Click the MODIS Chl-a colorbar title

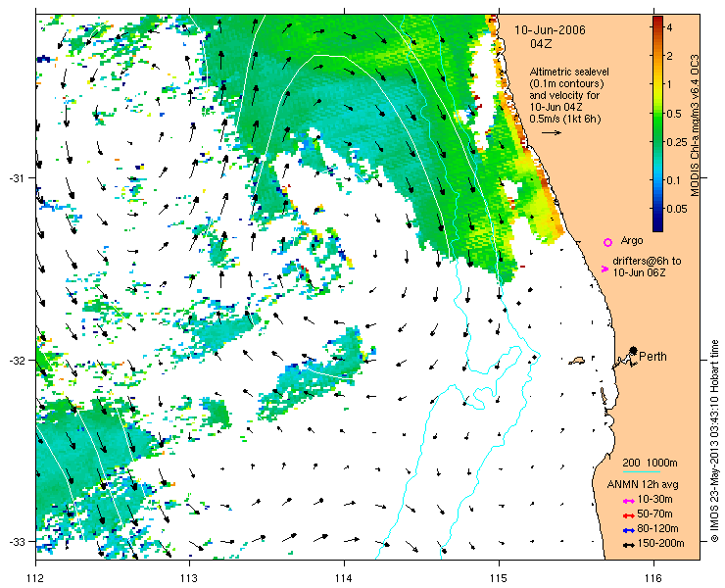pyautogui.click(x=695, y=125)
